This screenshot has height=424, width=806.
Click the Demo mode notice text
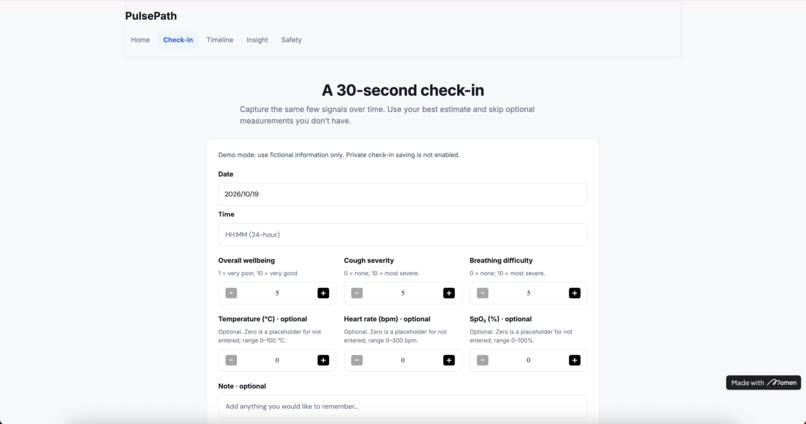click(339, 155)
